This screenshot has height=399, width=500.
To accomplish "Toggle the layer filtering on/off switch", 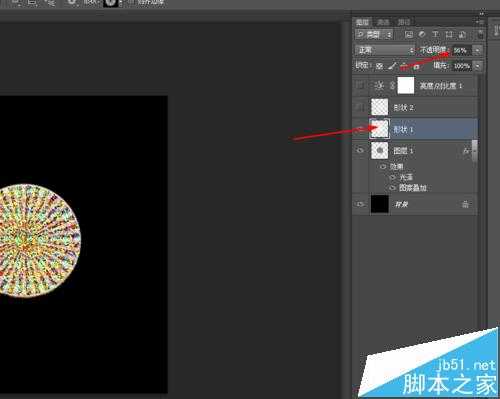I will 480,34.
